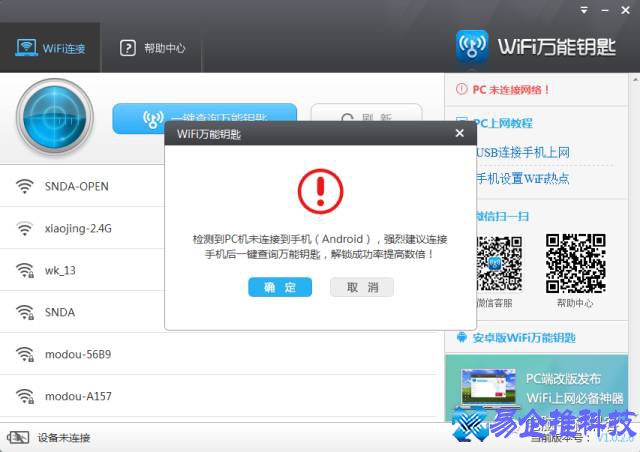The width and height of the screenshot is (640, 452).
Task: Click the right panel scrollbar up arrow
Action: pos(636,80)
